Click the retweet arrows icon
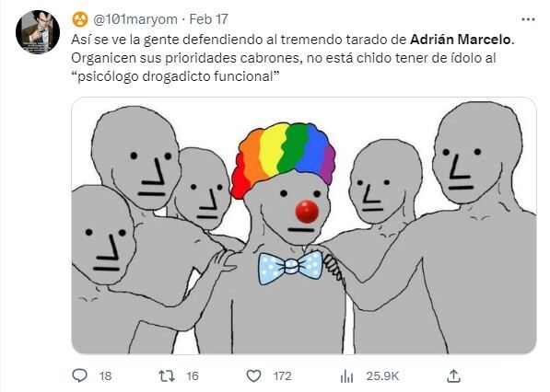Viewport: 550px width, 392px height. tap(166, 375)
